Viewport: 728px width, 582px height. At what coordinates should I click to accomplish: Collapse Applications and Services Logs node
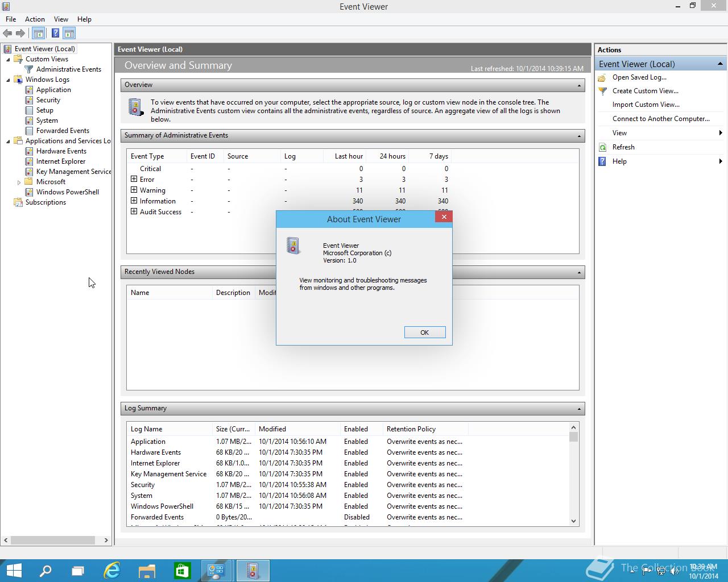(x=8, y=141)
